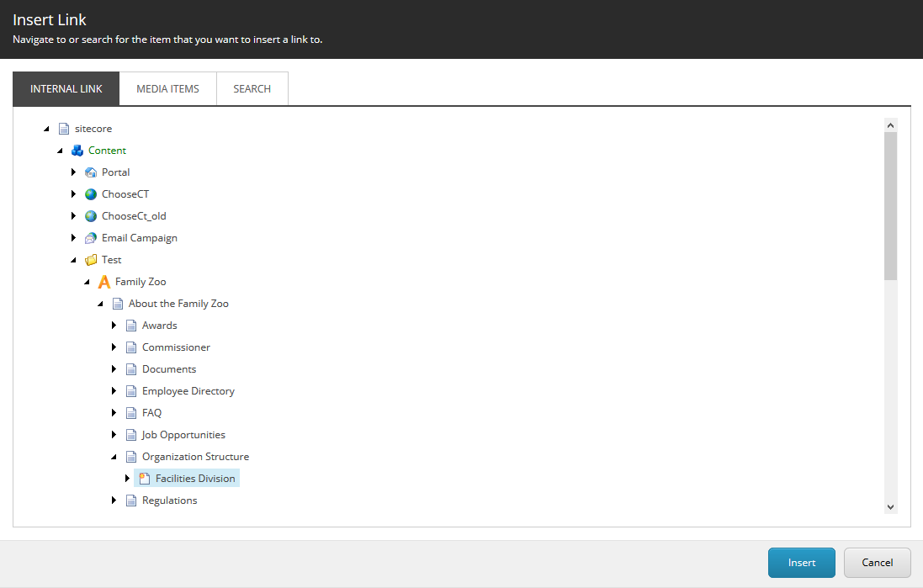Screen dimensions: 923x588
Task: Click the Email Campaign envelope icon
Action: coord(91,238)
